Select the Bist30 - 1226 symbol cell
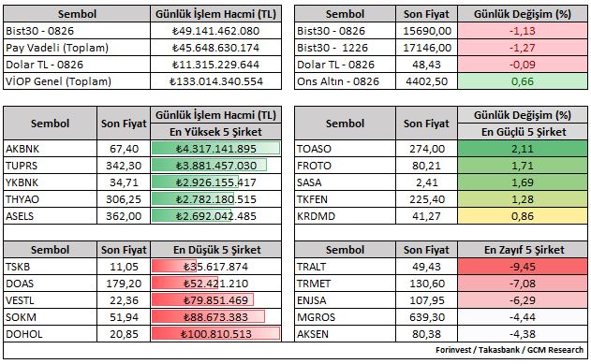 click(x=345, y=48)
